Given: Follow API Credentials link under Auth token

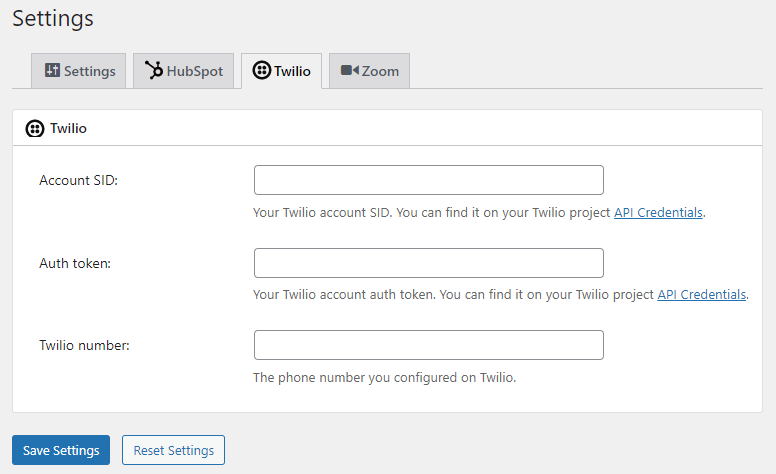Looking at the screenshot, I should click(701, 295).
